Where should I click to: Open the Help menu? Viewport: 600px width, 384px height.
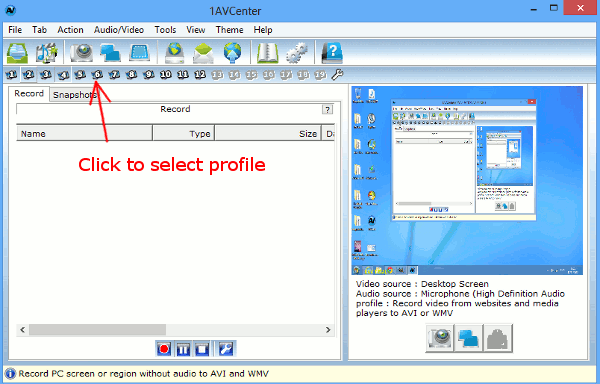pos(263,30)
